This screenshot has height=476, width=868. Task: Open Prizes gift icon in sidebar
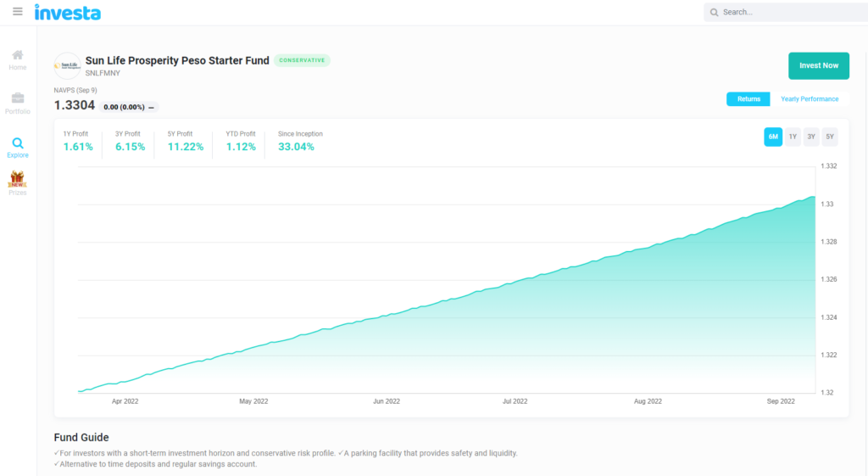[17, 183]
